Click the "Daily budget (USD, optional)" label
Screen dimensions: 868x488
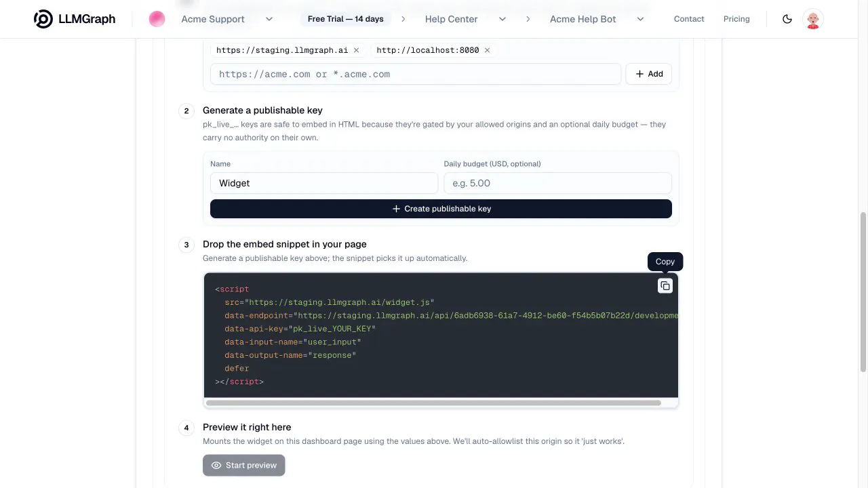(x=492, y=163)
